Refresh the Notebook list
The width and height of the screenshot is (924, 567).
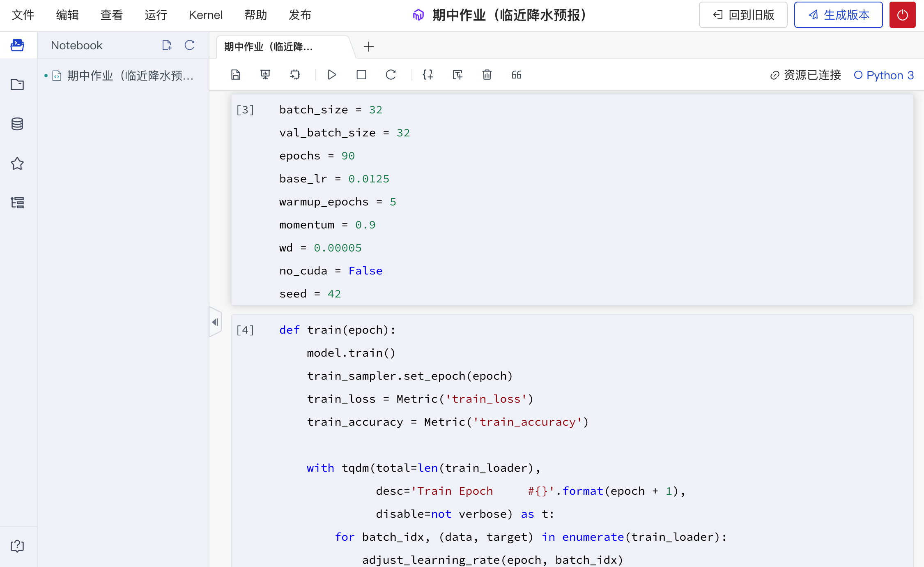click(x=189, y=45)
